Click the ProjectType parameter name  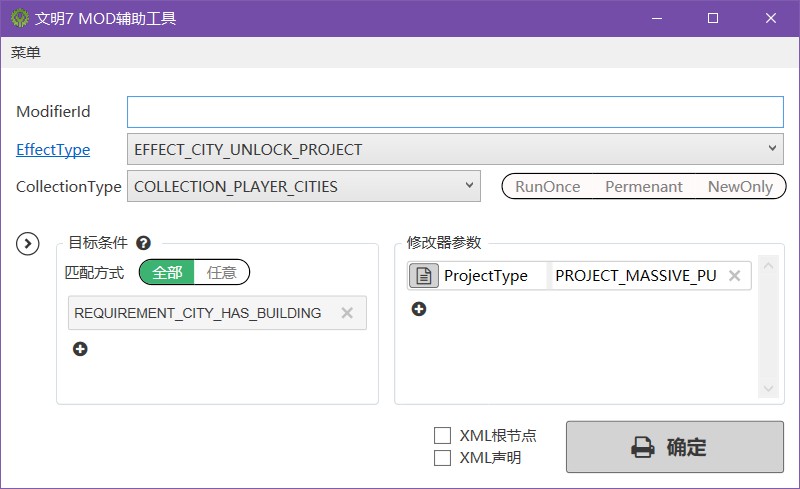point(486,276)
